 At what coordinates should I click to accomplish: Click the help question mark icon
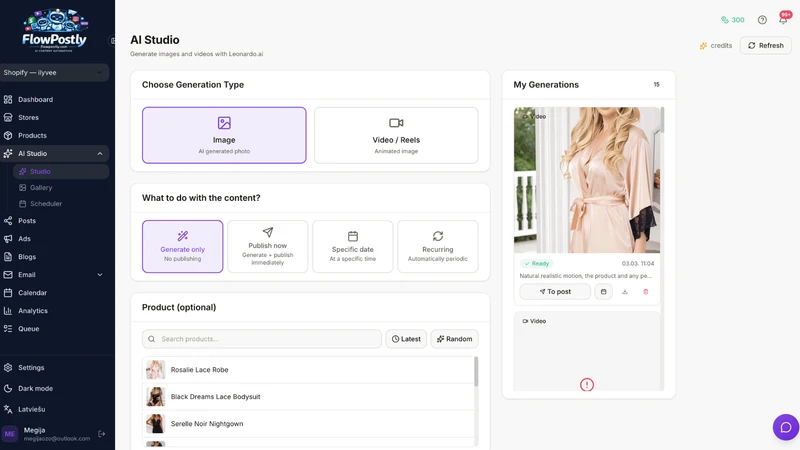[762, 19]
